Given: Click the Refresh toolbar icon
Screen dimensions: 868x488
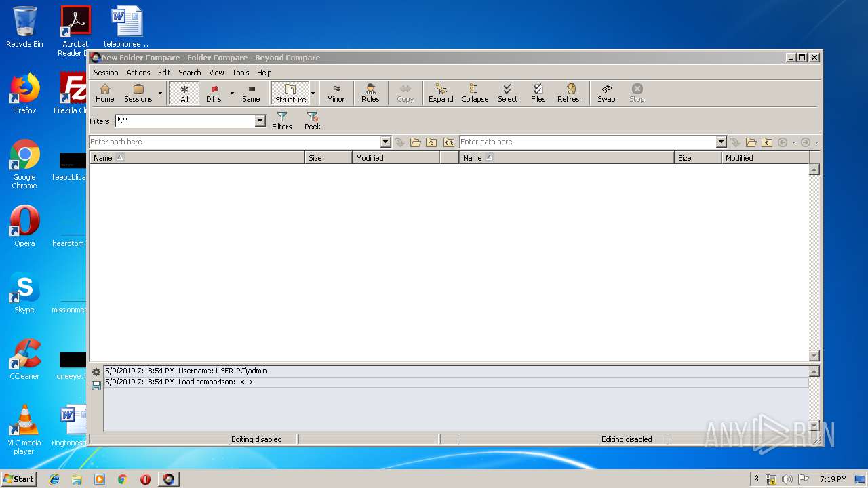Looking at the screenshot, I should pos(570,94).
